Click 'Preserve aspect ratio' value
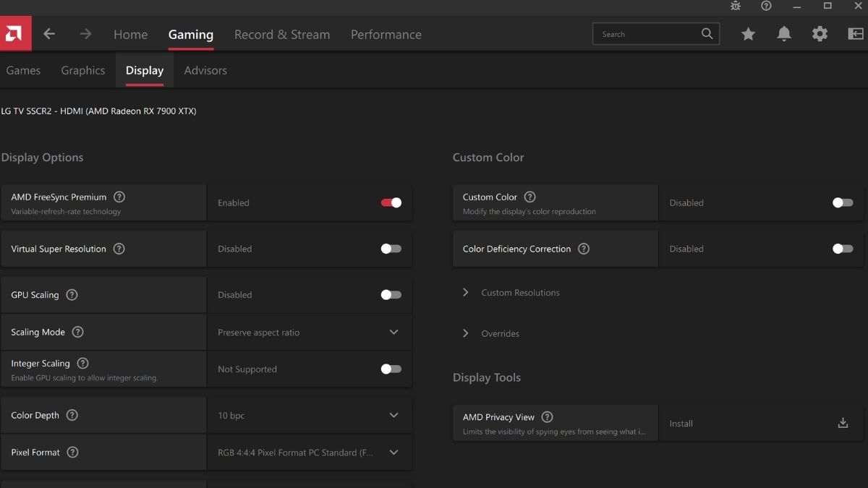The height and width of the screenshot is (488, 868). point(259,333)
